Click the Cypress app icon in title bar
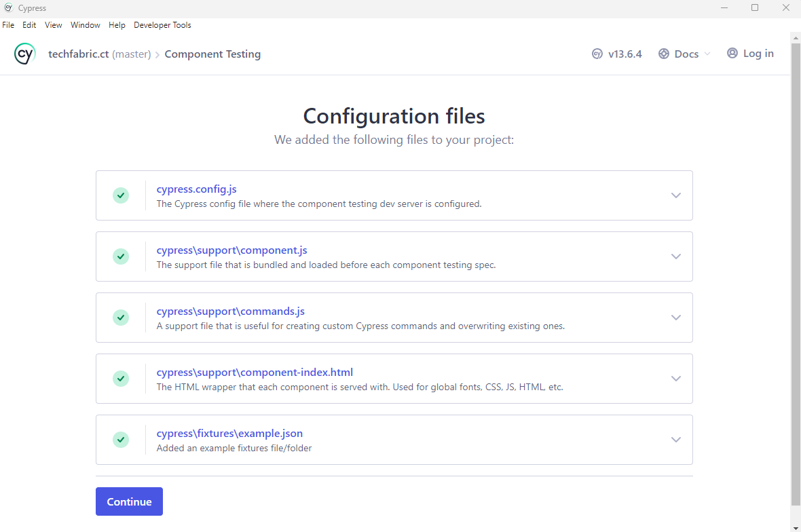 pos(8,7)
